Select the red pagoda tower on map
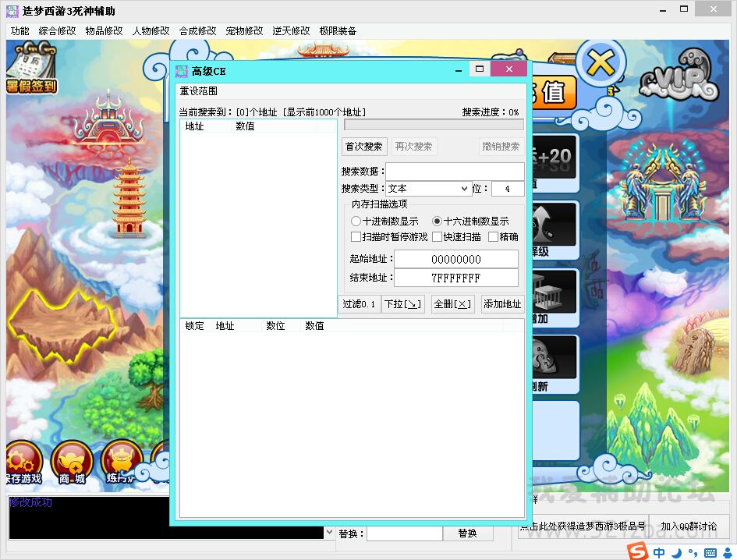This screenshot has width=737, height=560. [129, 197]
